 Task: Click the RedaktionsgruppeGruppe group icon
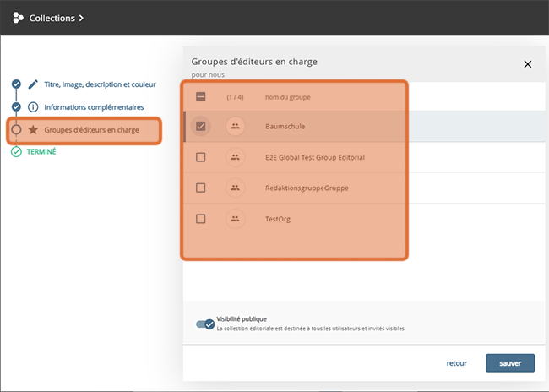coord(235,188)
